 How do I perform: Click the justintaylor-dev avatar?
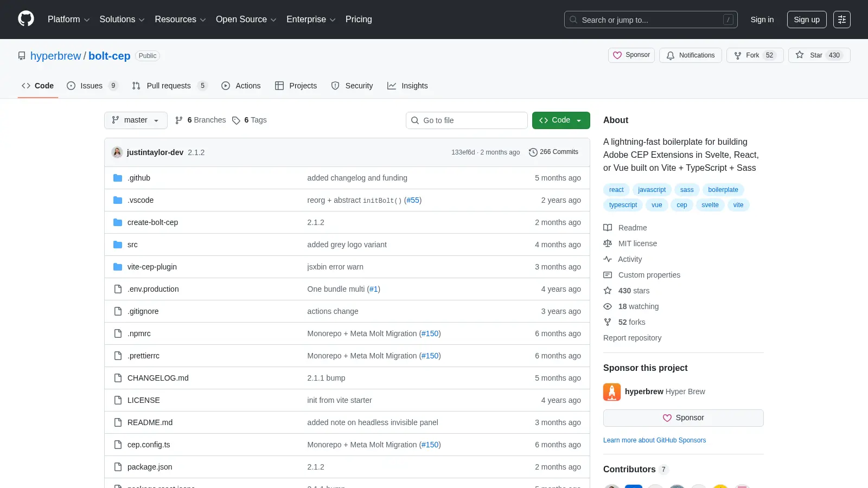(x=117, y=152)
